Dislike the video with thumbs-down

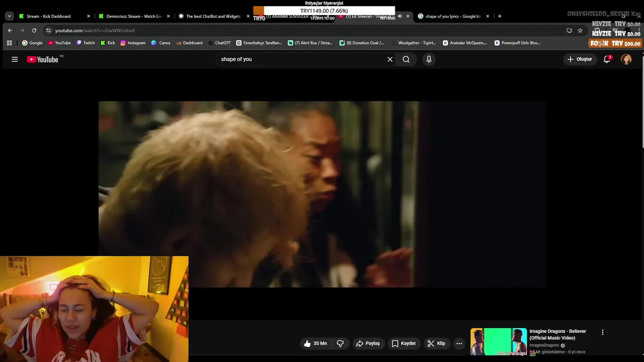[x=340, y=343]
